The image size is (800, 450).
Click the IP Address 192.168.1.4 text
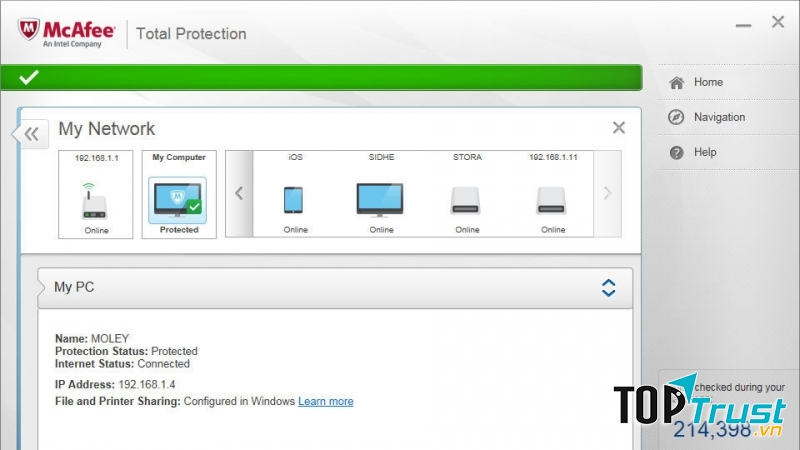click(x=115, y=384)
